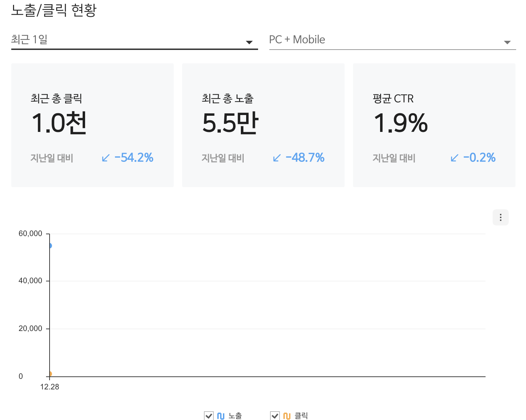Image resolution: width=526 pixels, height=420 pixels.
Task: Click the arrow on the PC + Mobile selector
Action: (x=507, y=42)
